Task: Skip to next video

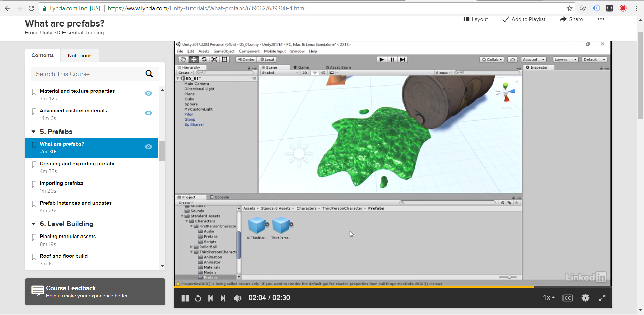Action: [223, 298]
